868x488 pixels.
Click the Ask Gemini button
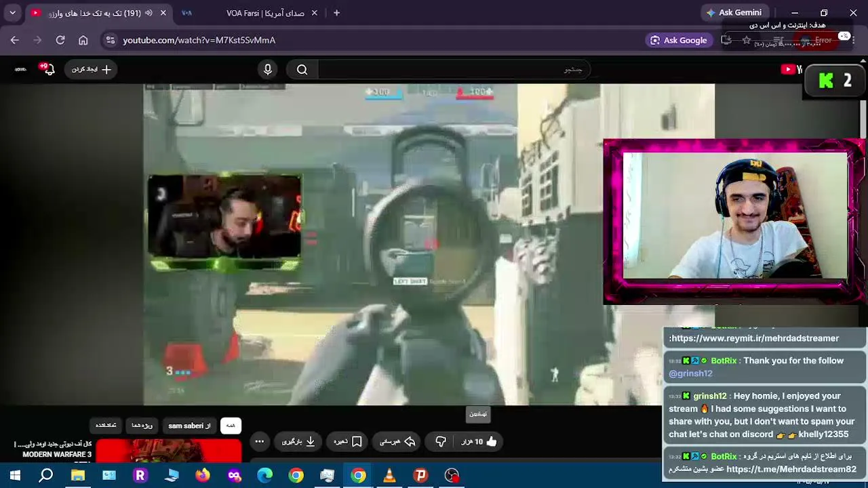click(734, 13)
